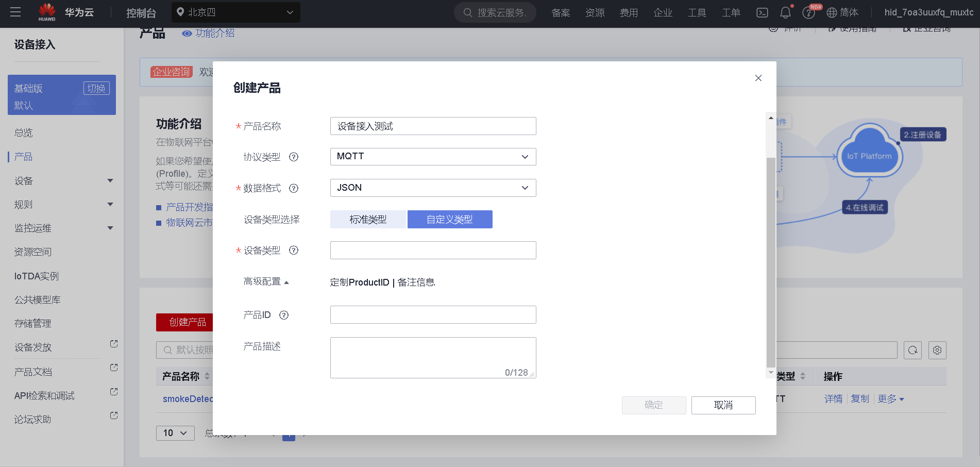Expand the 设备 sidebar menu

pyautogui.click(x=110, y=180)
